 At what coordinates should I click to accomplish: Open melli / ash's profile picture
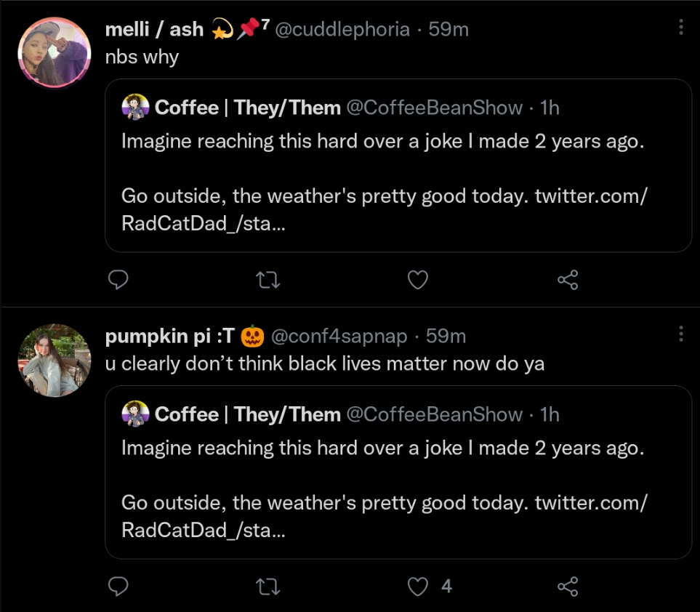pos(55,52)
